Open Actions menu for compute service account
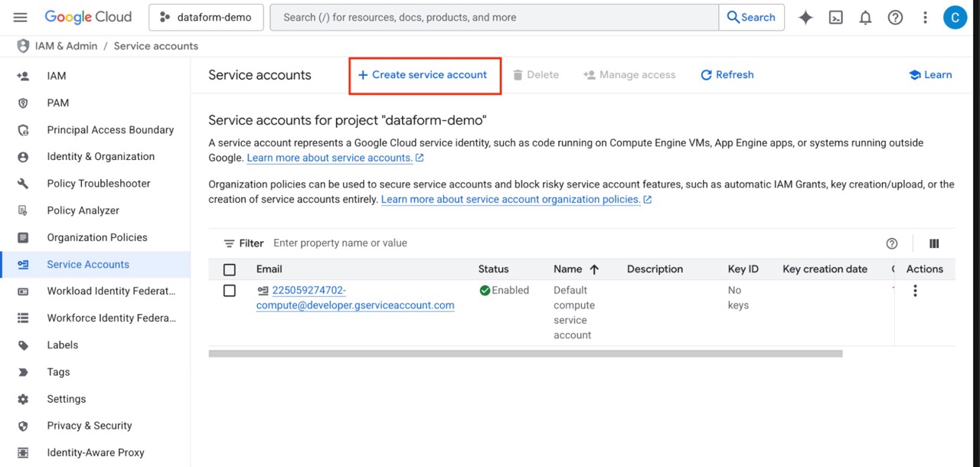Image resolution: width=980 pixels, height=467 pixels. [915, 291]
